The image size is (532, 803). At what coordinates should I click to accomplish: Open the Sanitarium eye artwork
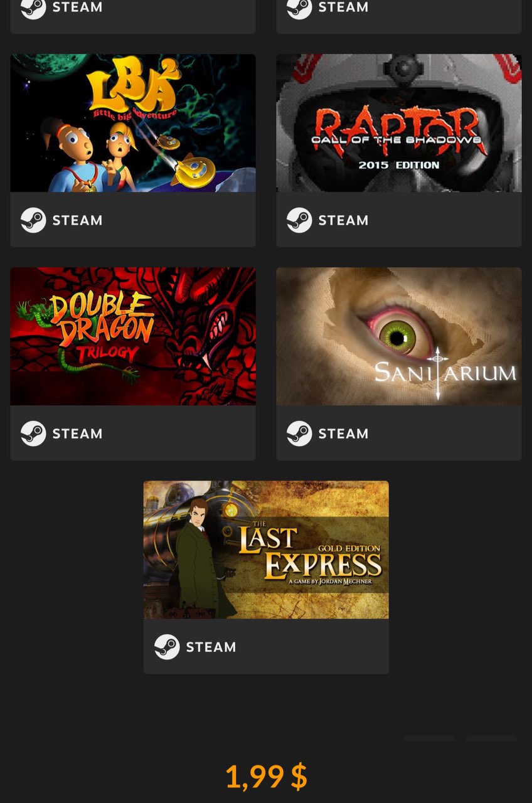click(399, 336)
